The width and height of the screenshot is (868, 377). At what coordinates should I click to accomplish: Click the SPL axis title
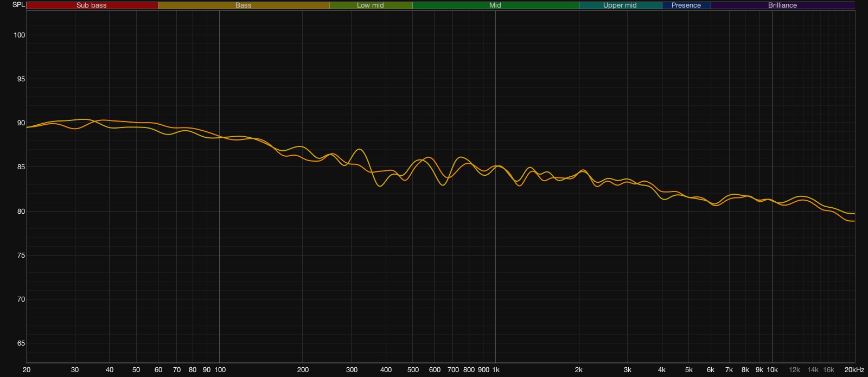[18, 5]
